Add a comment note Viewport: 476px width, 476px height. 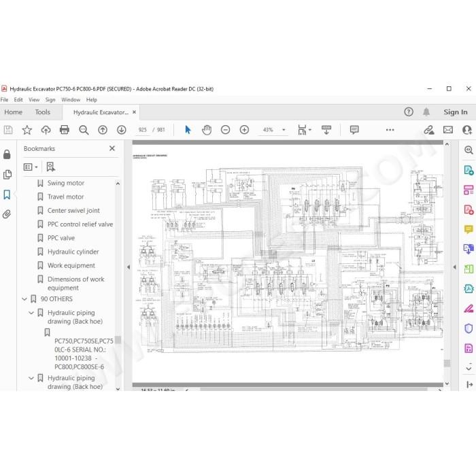(354, 130)
